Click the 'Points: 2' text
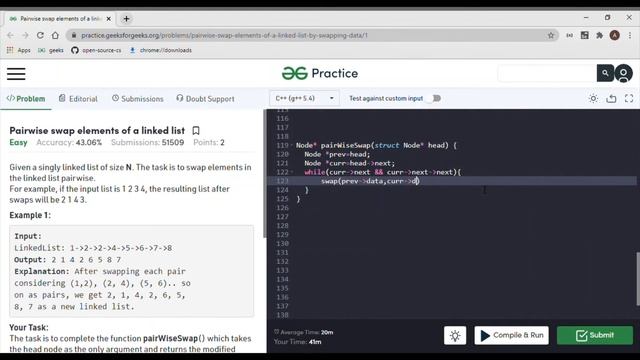640x360 pixels. pos(209,142)
